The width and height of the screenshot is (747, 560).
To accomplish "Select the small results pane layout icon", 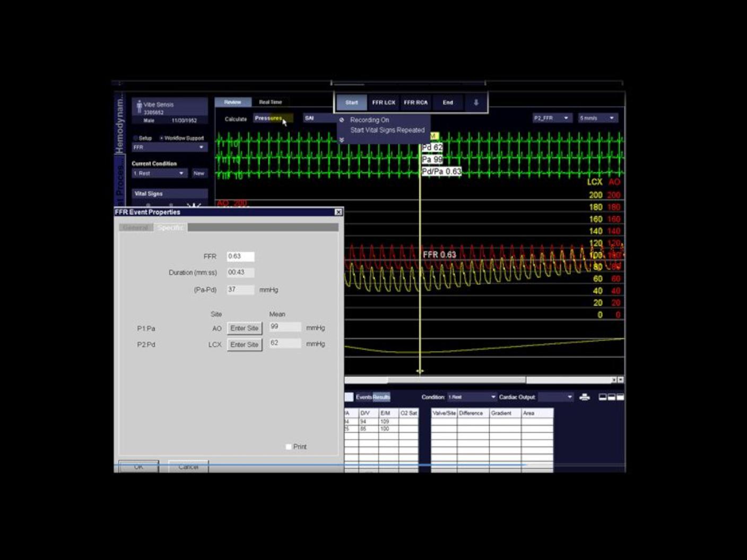I will pyautogui.click(x=602, y=397).
